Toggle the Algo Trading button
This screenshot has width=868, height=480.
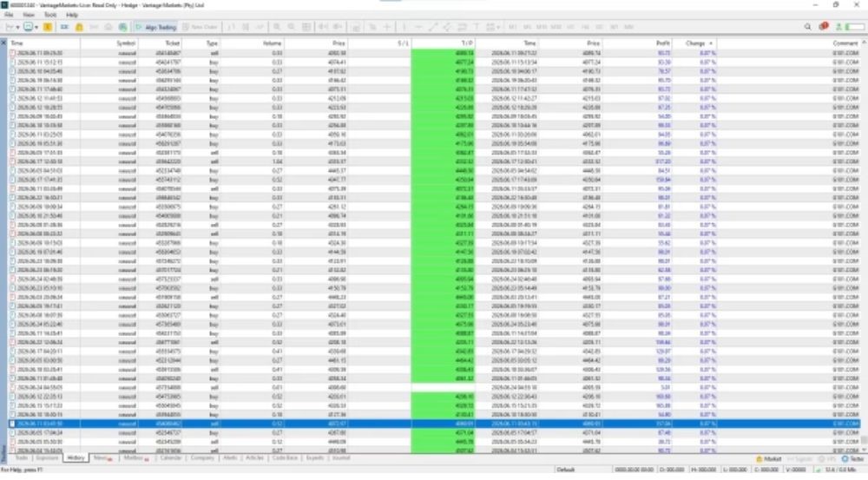click(156, 27)
